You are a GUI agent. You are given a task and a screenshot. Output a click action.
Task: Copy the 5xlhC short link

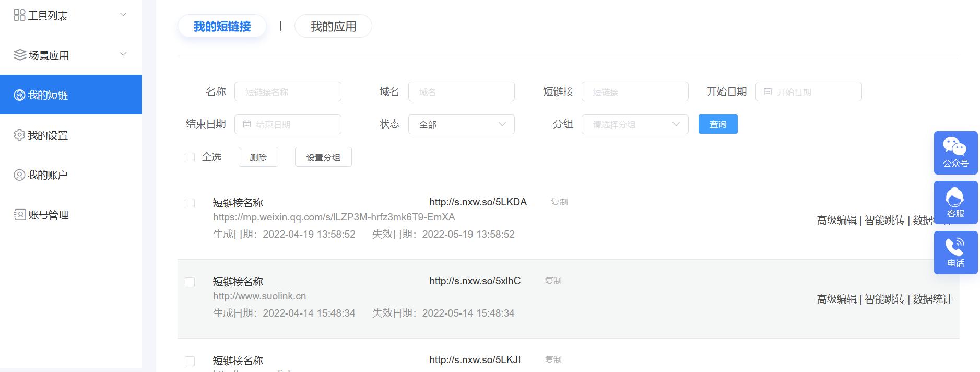point(553,281)
